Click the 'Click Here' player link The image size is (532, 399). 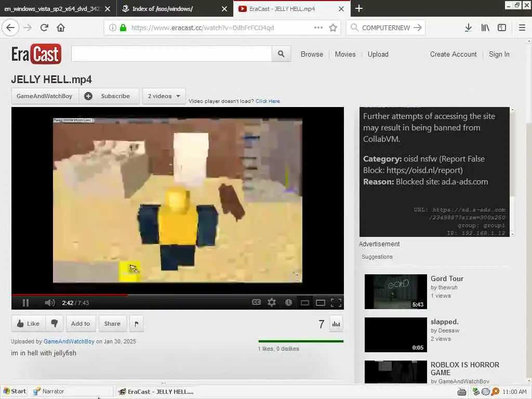(268, 101)
